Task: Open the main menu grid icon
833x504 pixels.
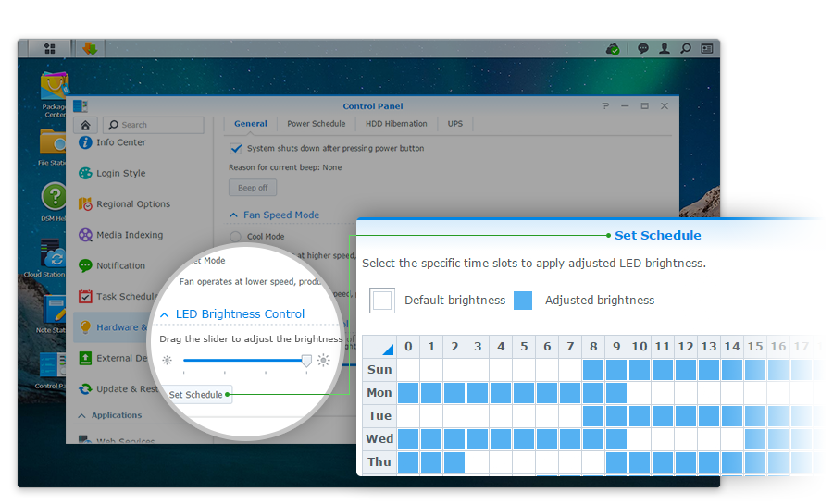Action: [x=49, y=48]
